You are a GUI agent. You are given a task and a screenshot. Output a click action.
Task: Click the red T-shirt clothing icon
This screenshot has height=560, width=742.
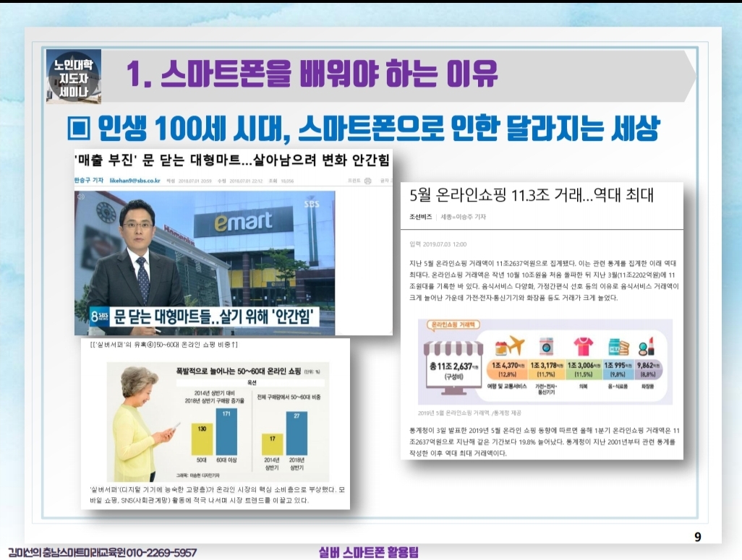click(x=584, y=347)
